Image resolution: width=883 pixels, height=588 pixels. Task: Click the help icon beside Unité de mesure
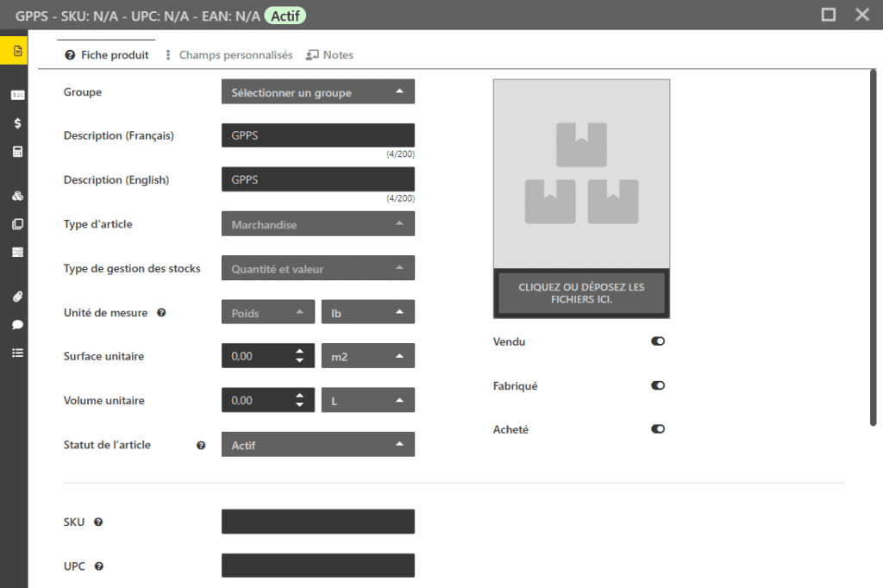(x=161, y=313)
